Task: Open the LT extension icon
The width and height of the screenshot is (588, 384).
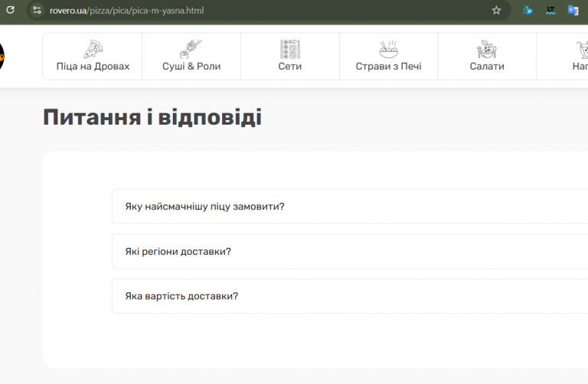Action: pos(550,10)
